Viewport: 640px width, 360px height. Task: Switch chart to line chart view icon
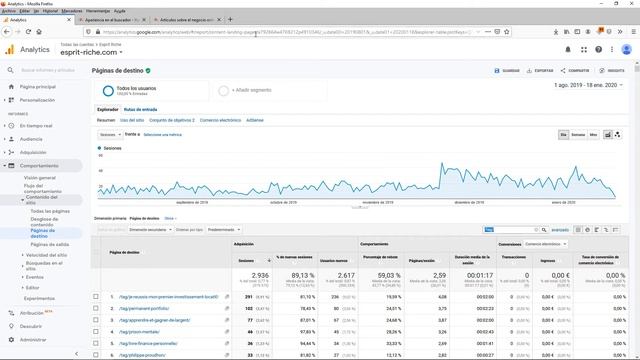point(608,135)
